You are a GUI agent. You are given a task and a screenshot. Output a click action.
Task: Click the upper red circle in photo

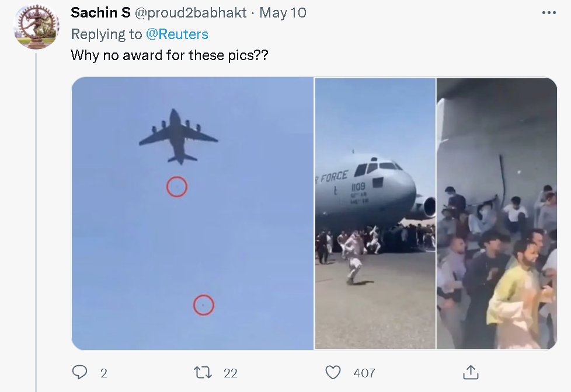(176, 187)
